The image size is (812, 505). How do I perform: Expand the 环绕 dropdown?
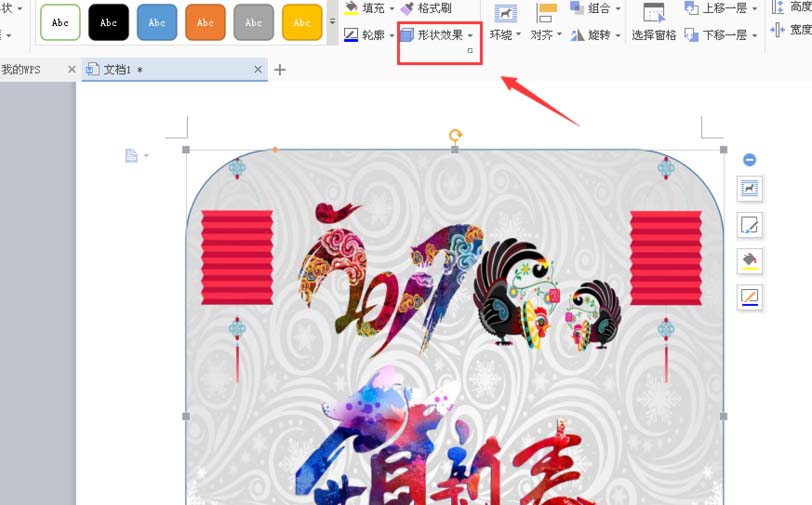(518, 35)
